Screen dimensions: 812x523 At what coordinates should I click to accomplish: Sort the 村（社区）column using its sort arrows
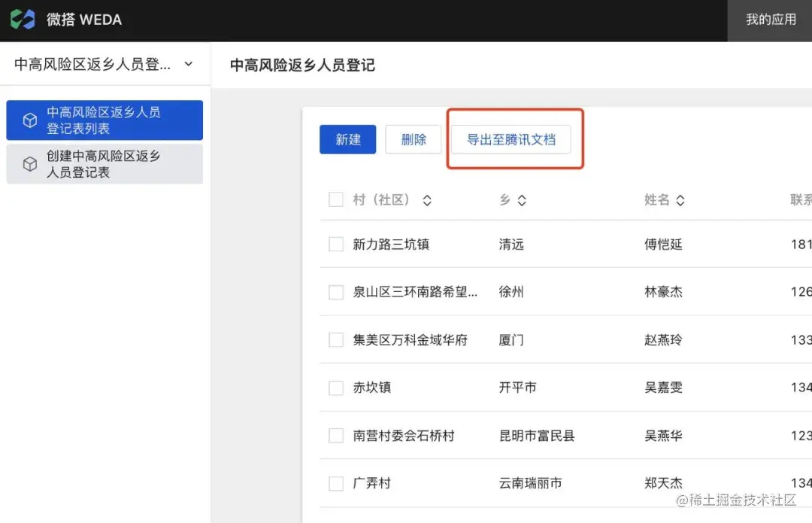coord(426,200)
